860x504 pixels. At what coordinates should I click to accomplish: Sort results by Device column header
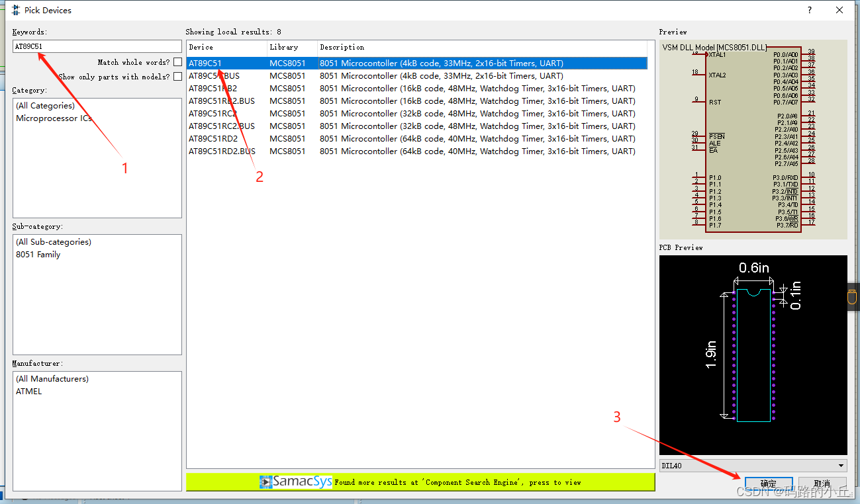pyautogui.click(x=227, y=48)
